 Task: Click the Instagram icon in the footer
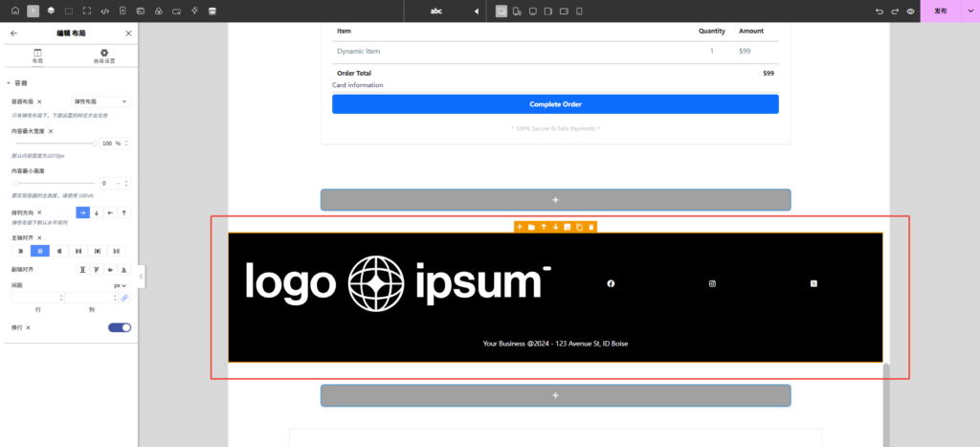click(x=712, y=283)
